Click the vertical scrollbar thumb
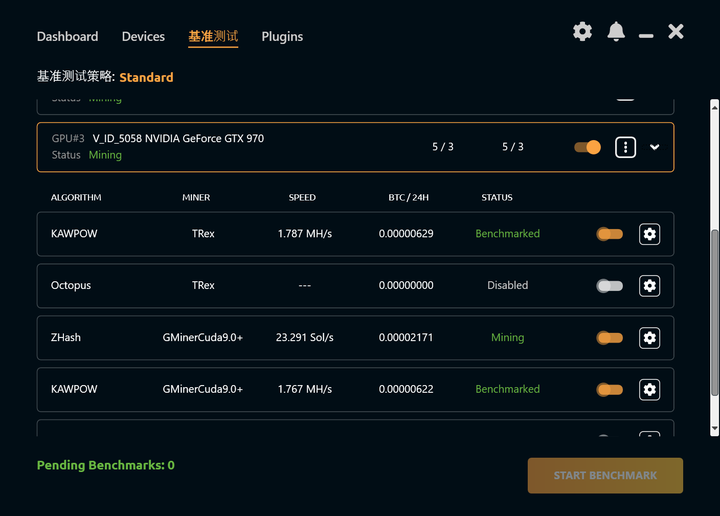Viewport: 720px width, 516px height. [714, 312]
